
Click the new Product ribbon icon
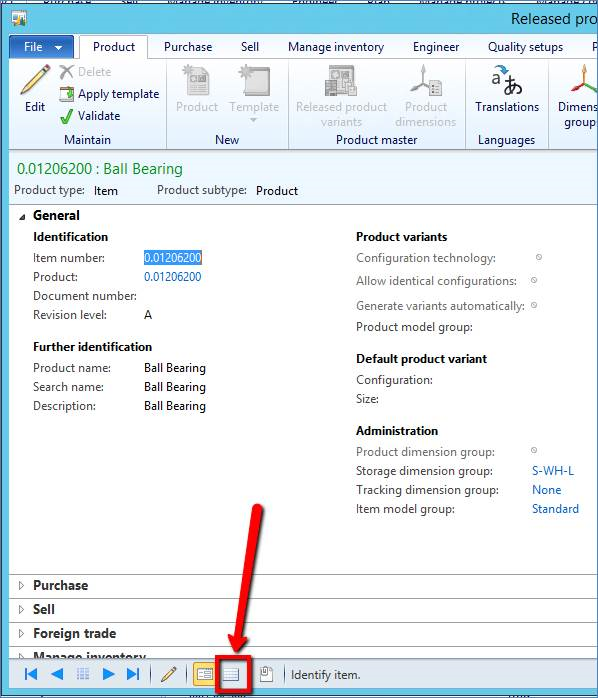pyautogui.click(x=196, y=81)
